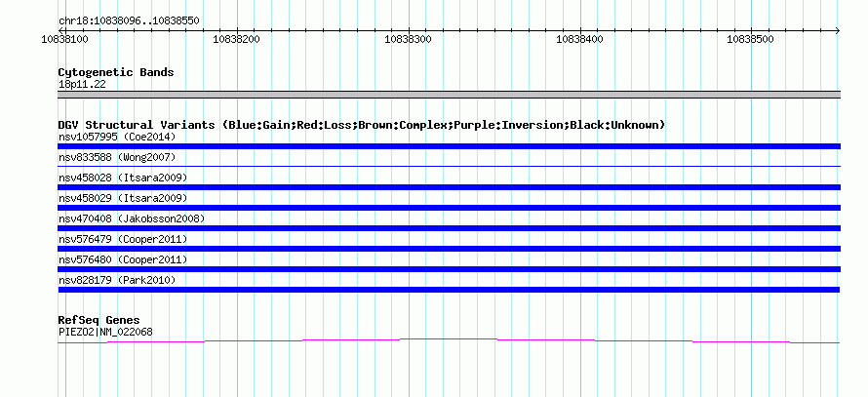Open nsv458028 (Itsara2009) variant label
Screen dimensions: 868x397
tap(123, 178)
